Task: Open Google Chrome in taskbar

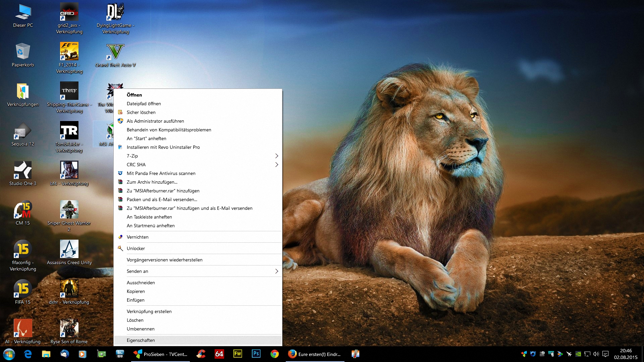Action: 274,354
